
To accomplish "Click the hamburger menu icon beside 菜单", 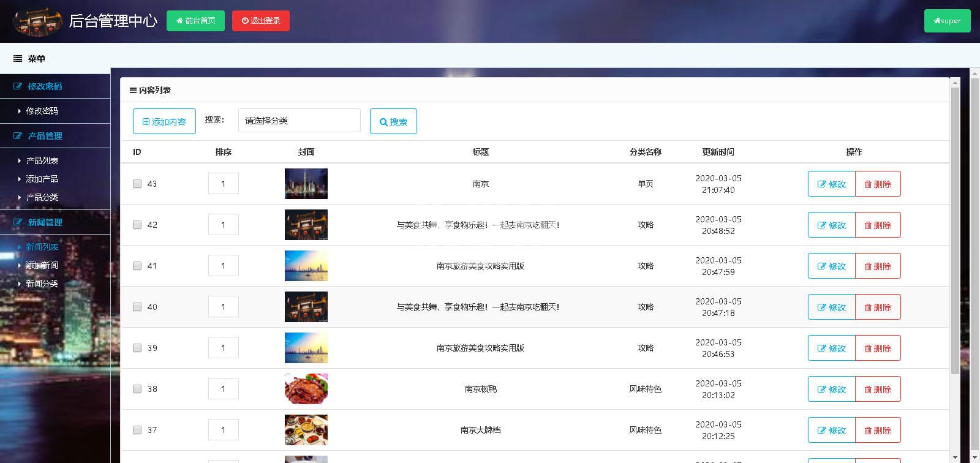I will [18, 59].
